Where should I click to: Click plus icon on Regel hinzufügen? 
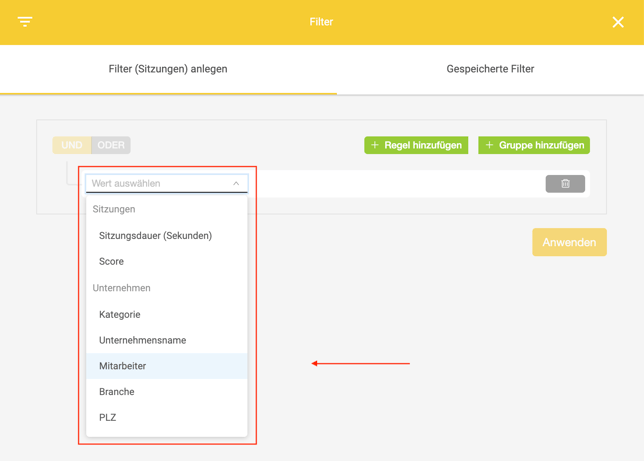(x=375, y=145)
